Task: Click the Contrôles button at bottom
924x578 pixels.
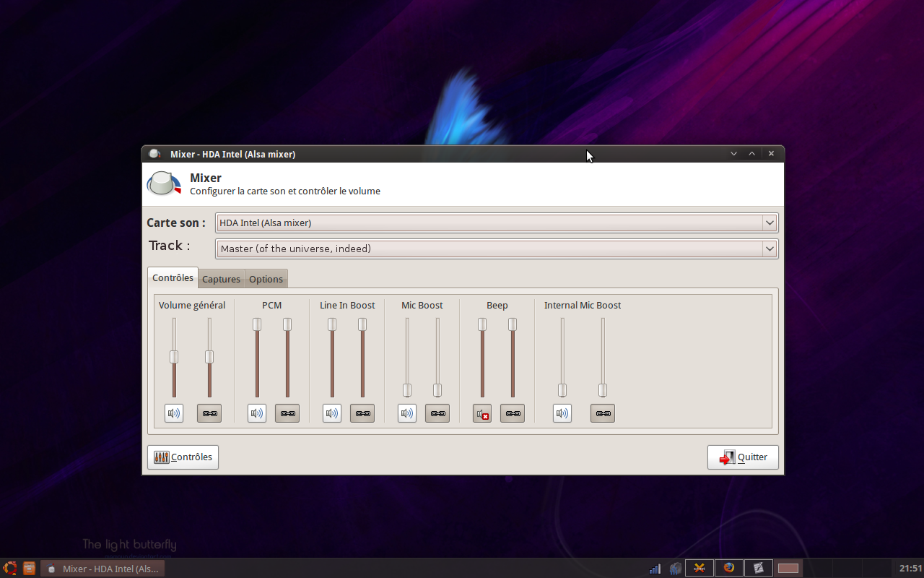Action: (183, 457)
